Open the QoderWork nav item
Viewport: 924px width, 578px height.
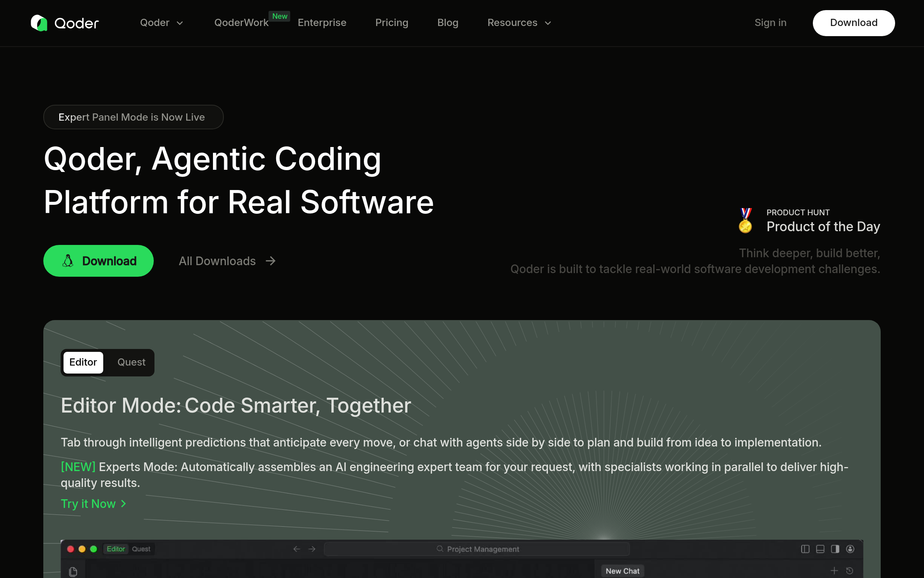click(x=241, y=23)
